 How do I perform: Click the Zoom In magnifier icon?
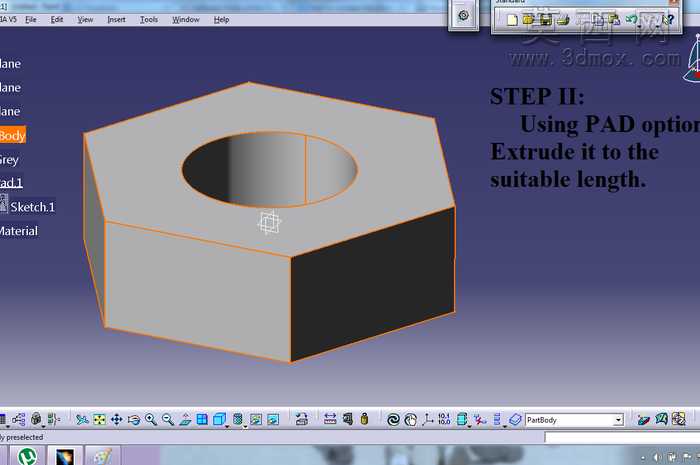(151, 419)
